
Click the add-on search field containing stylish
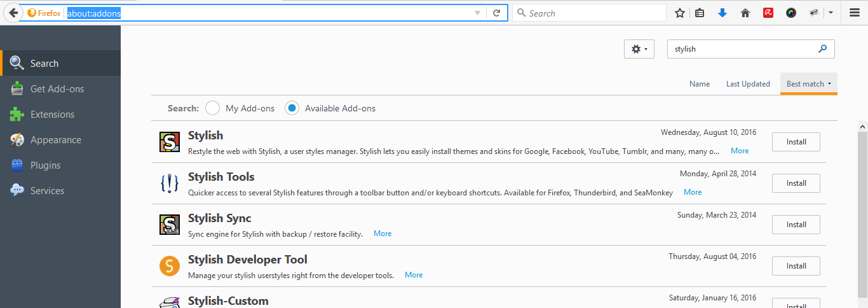[750, 49]
